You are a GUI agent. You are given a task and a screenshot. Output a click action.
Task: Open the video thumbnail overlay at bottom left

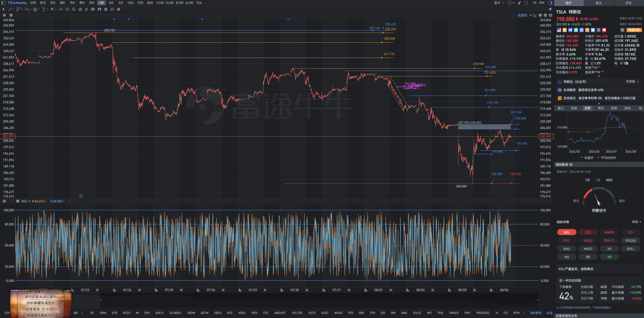click(x=40, y=304)
